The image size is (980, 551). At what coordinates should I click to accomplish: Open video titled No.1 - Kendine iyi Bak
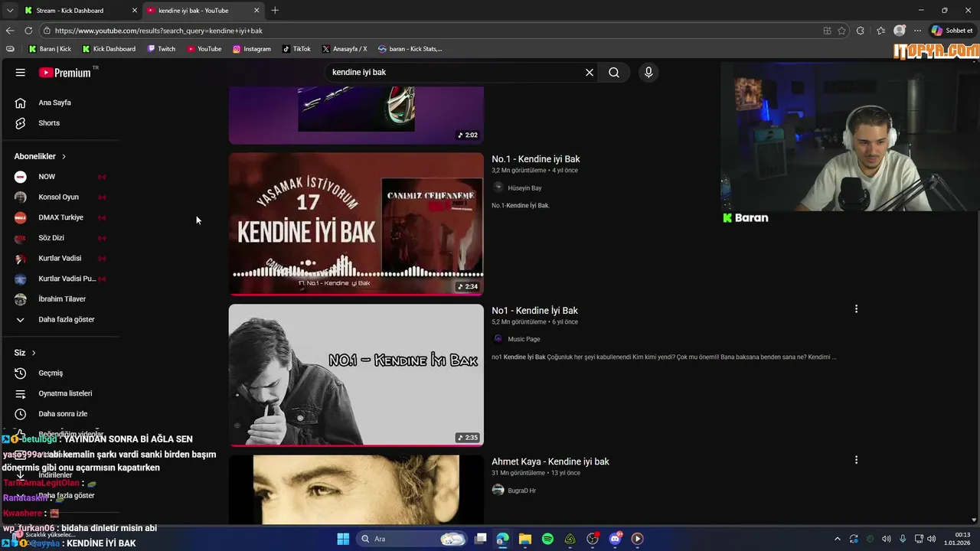pyautogui.click(x=536, y=159)
